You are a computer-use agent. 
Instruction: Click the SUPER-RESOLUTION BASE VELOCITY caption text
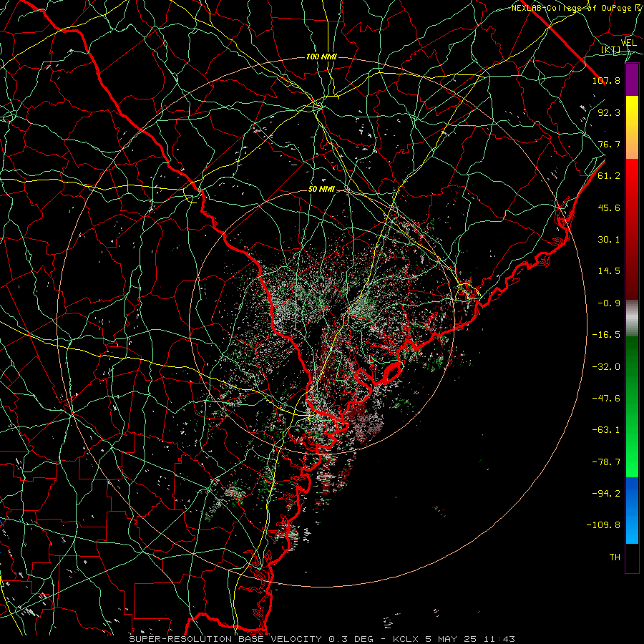(x=225, y=639)
